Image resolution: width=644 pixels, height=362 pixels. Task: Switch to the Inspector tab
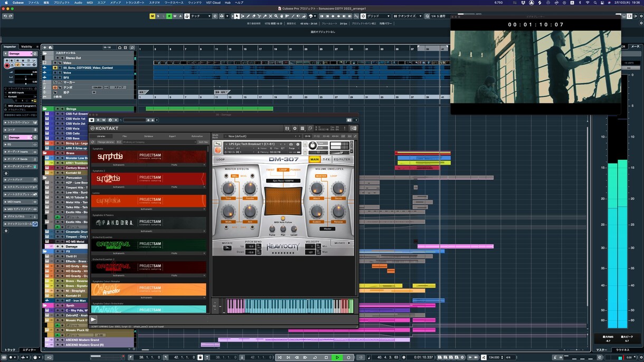coord(10,46)
